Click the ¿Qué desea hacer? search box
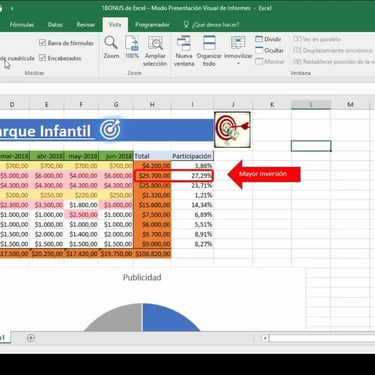This screenshot has height=375, width=375. 215,25
